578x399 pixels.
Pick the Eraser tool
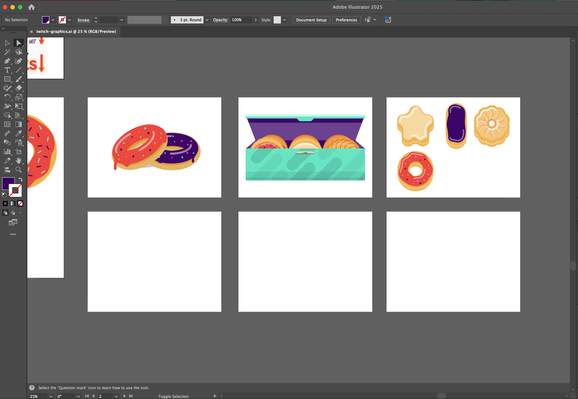[18, 88]
